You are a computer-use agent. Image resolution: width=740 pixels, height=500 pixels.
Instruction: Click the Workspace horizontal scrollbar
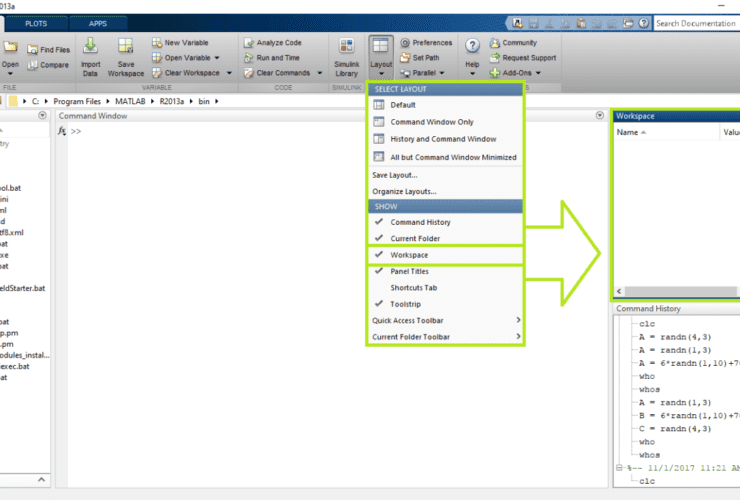click(x=681, y=291)
